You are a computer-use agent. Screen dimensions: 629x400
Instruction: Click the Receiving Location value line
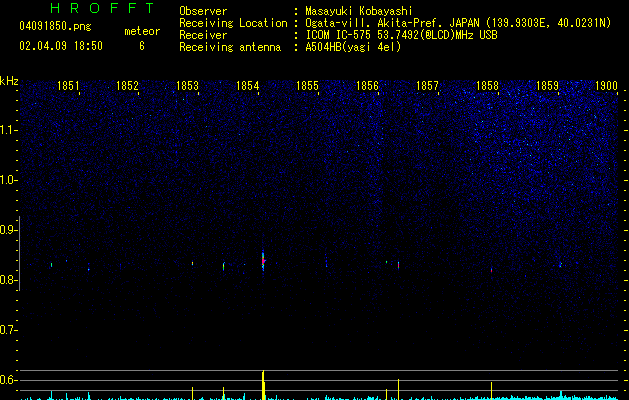coord(458,23)
